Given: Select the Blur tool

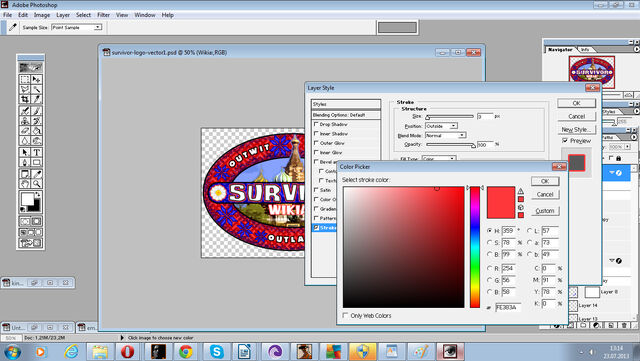Looking at the screenshot, I should (25, 141).
